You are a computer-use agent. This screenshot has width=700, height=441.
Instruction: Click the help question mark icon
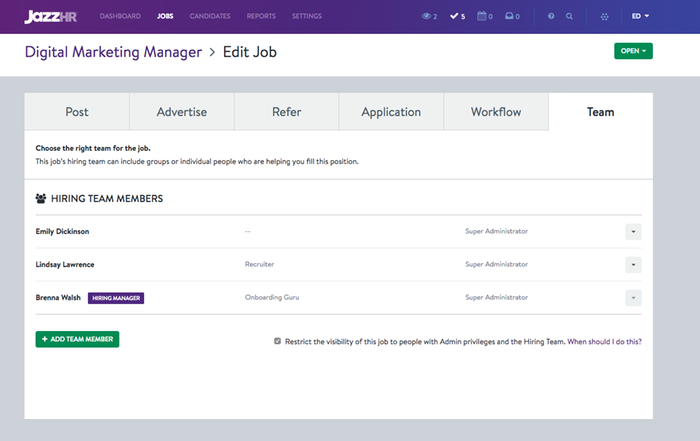(551, 17)
